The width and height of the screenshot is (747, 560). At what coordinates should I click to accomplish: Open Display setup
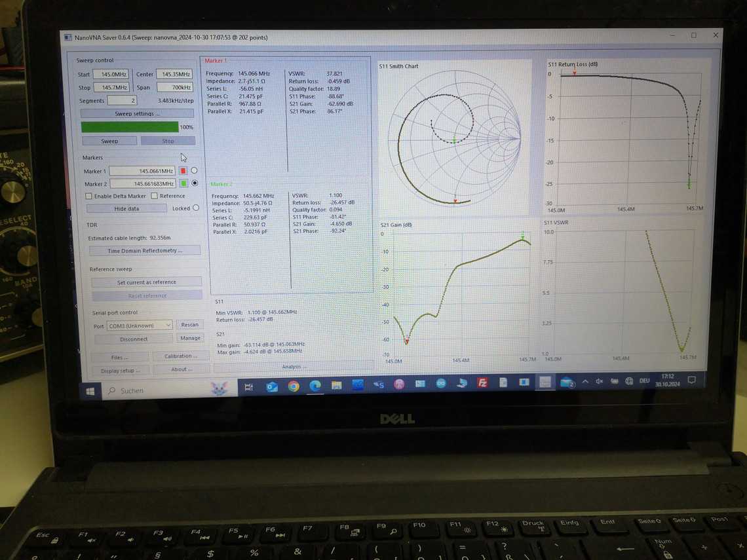pyautogui.click(x=120, y=371)
